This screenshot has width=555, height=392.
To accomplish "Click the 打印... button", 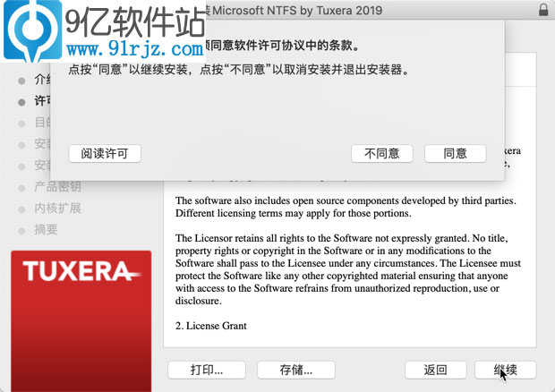I will (207, 370).
